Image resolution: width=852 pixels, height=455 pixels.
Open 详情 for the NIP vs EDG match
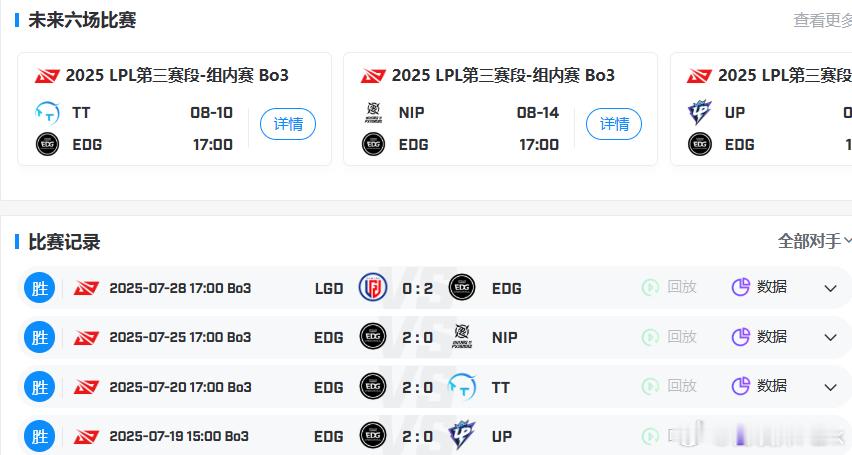click(614, 124)
